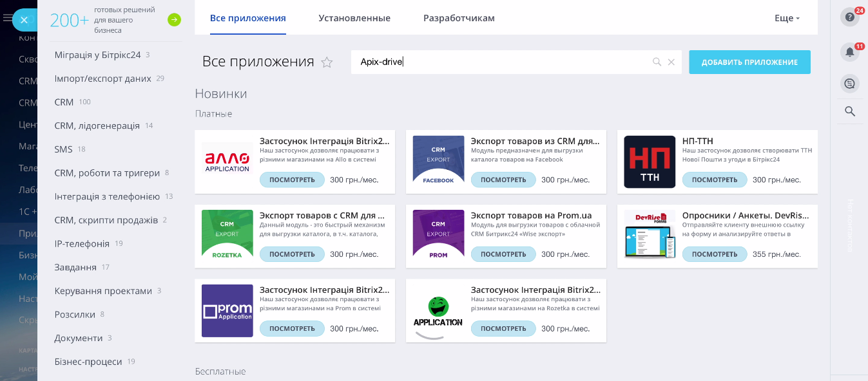The image size is (868, 381).
Task: Open Экспорт товаров с CRM для Rozetka title
Action: 322,216
